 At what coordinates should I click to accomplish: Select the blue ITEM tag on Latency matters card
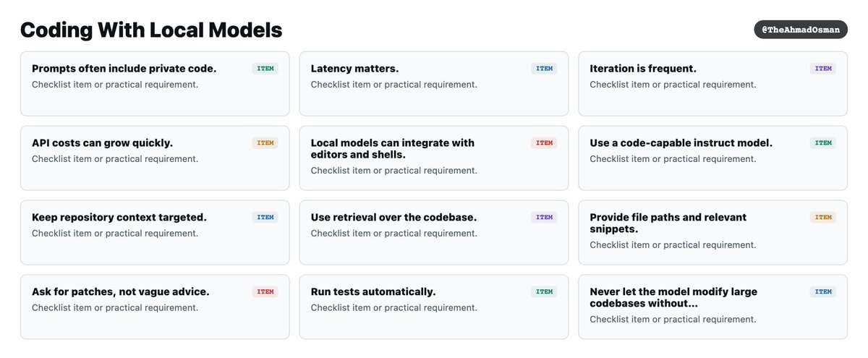(544, 69)
